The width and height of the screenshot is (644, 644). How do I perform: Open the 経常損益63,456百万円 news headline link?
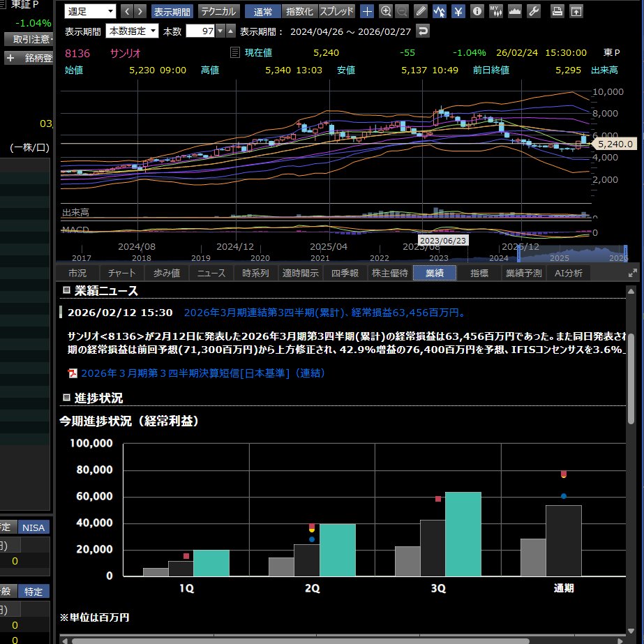point(325,313)
